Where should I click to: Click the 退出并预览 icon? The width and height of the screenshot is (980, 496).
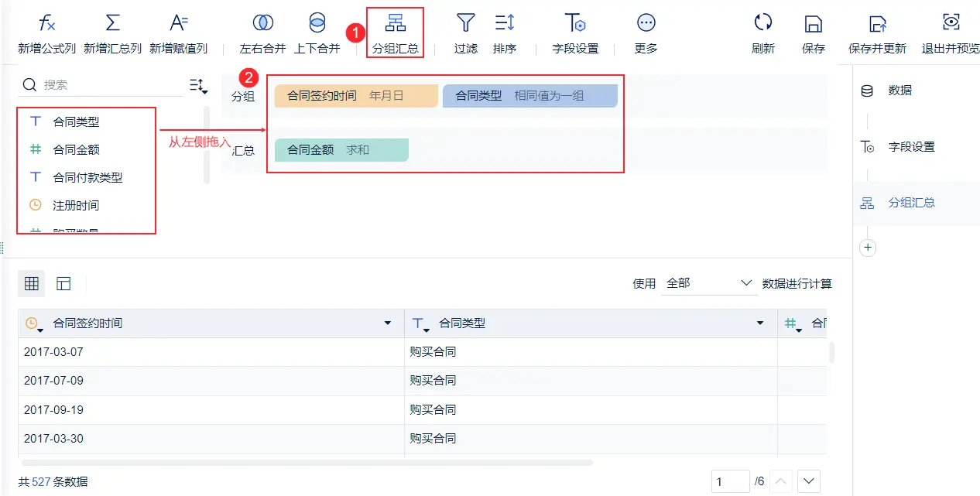(x=951, y=22)
